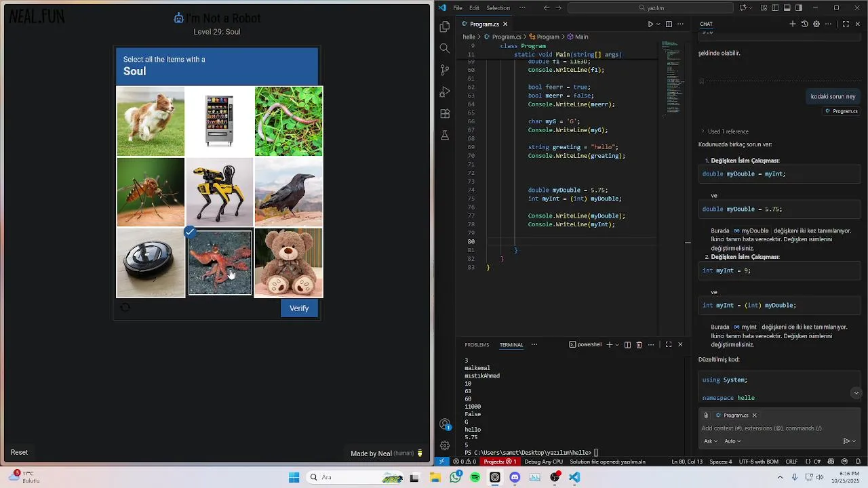Open the Testing flask view
868x488 pixels.
(x=445, y=135)
